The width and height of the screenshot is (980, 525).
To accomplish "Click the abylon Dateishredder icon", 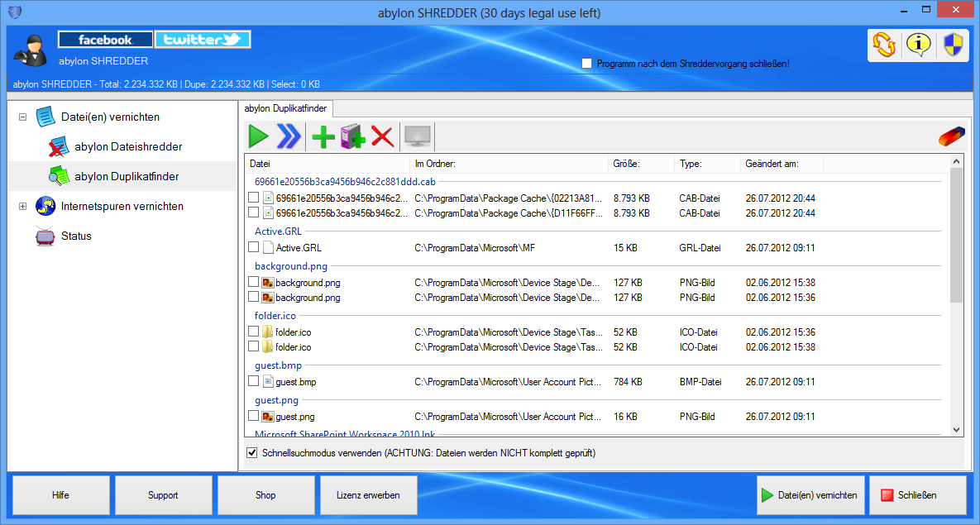I will tap(59, 147).
